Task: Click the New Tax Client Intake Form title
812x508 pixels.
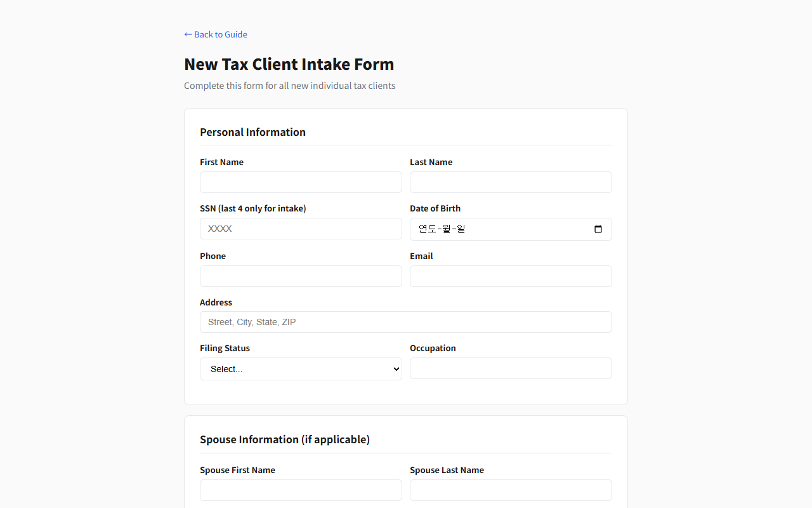Action: point(289,64)
